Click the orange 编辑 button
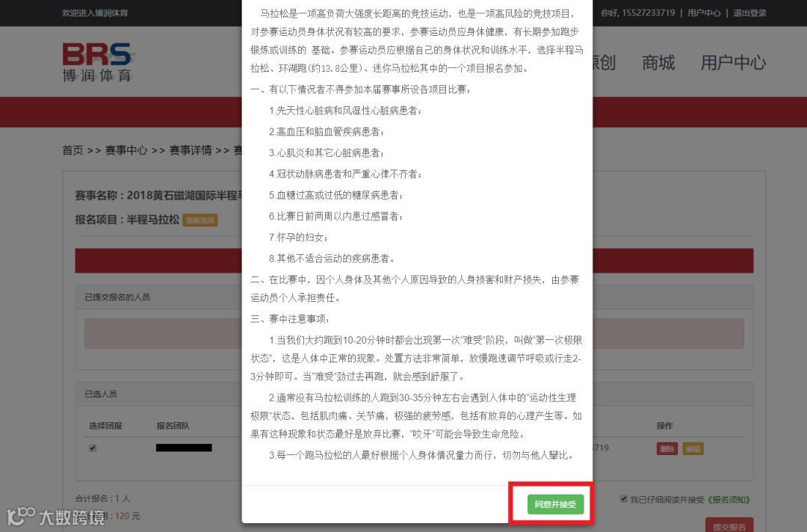Image resolution: width=807 pixels, height=532 pixels. (x=693, y=448)
